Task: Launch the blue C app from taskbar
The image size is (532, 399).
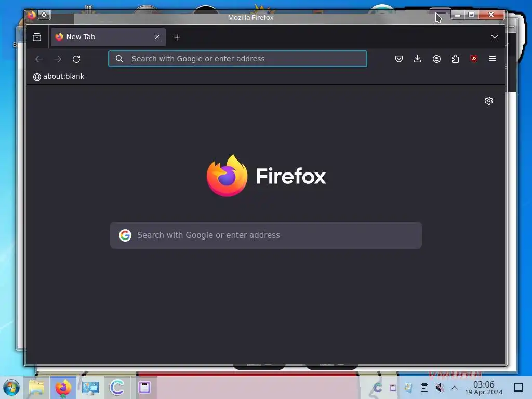Action: [117, 388]
